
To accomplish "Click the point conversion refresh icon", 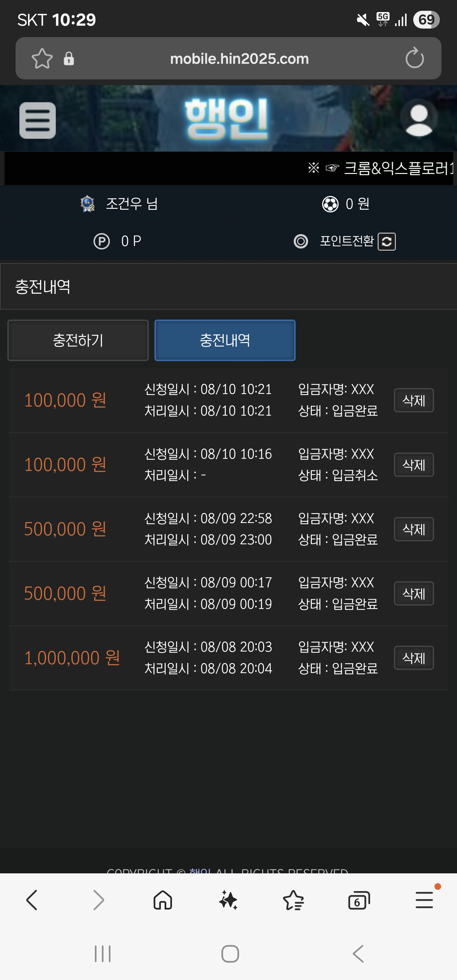I will coord(387,242).
